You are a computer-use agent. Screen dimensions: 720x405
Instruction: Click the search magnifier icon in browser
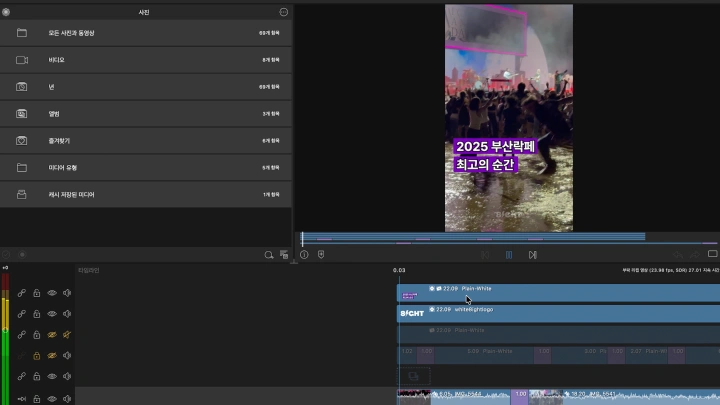[x=269, y=255]
